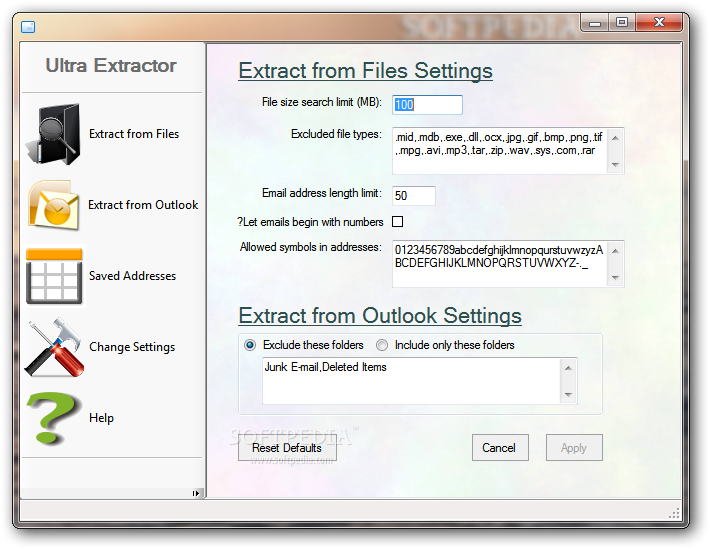Open Saved Addresses grid icon

tap(54, 275)
